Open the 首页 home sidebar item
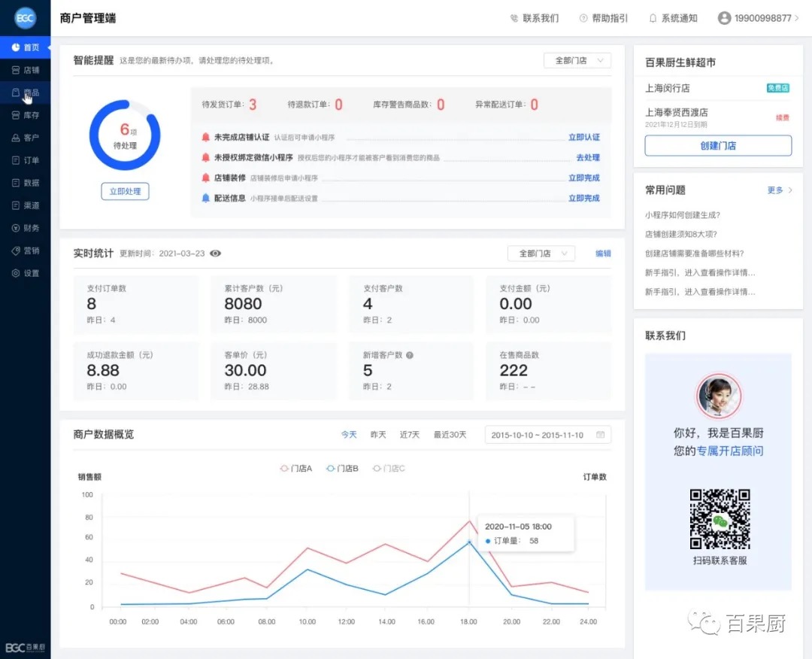This screenshot has width=812, height=659. pos(26,47)
